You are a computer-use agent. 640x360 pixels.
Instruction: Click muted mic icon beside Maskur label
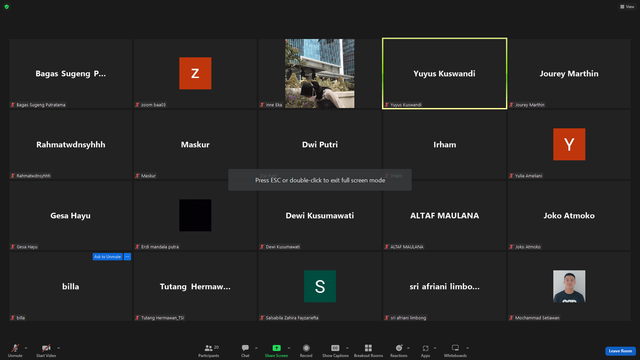coord(138,176)
